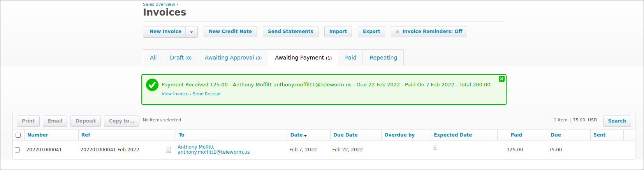Open the View Invoice link

175,94
